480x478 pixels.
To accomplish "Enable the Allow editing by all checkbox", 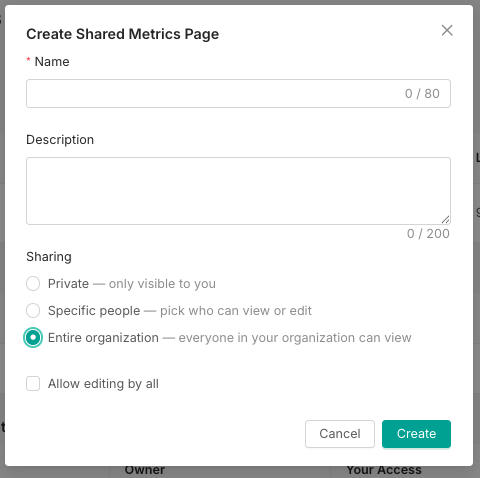I will click(x=33, y=384).
